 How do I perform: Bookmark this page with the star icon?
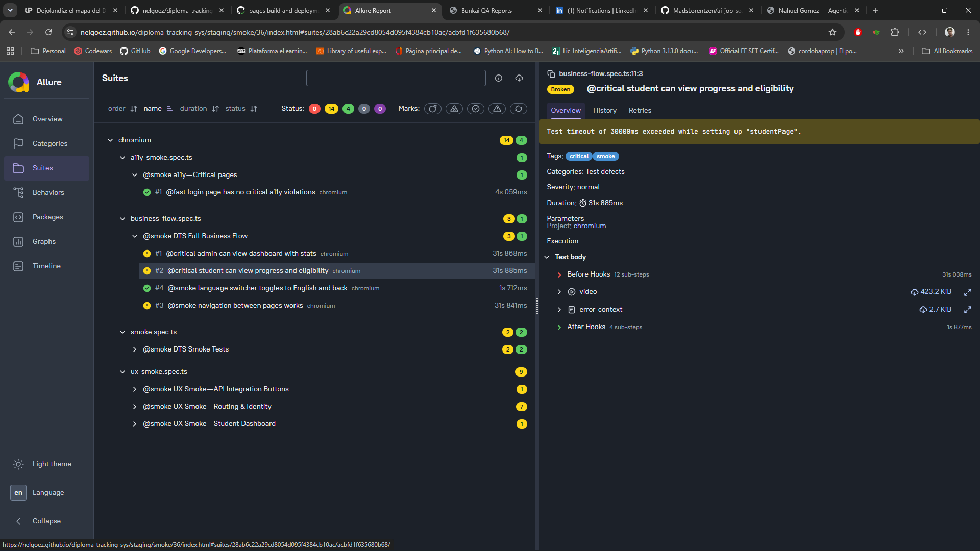832,32
